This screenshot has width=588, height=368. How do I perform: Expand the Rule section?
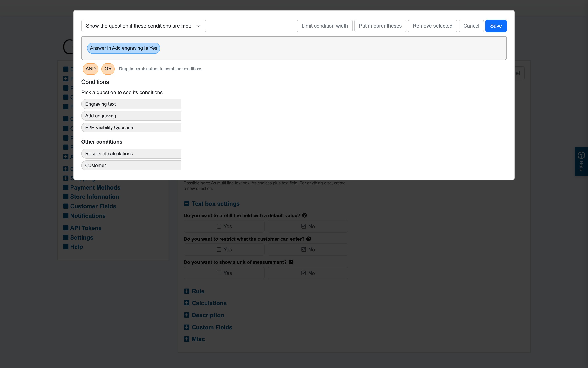[x=194, y=291]
